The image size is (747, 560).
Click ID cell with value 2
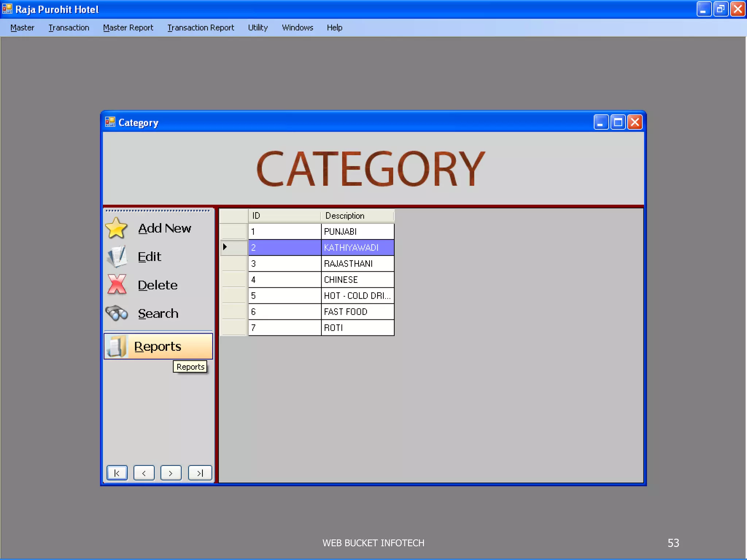(285, 248)
